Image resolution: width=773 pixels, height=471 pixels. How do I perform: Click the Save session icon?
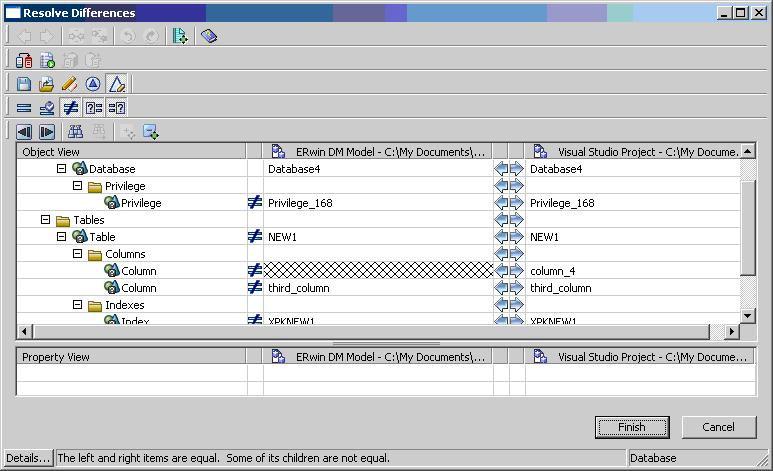24,84
